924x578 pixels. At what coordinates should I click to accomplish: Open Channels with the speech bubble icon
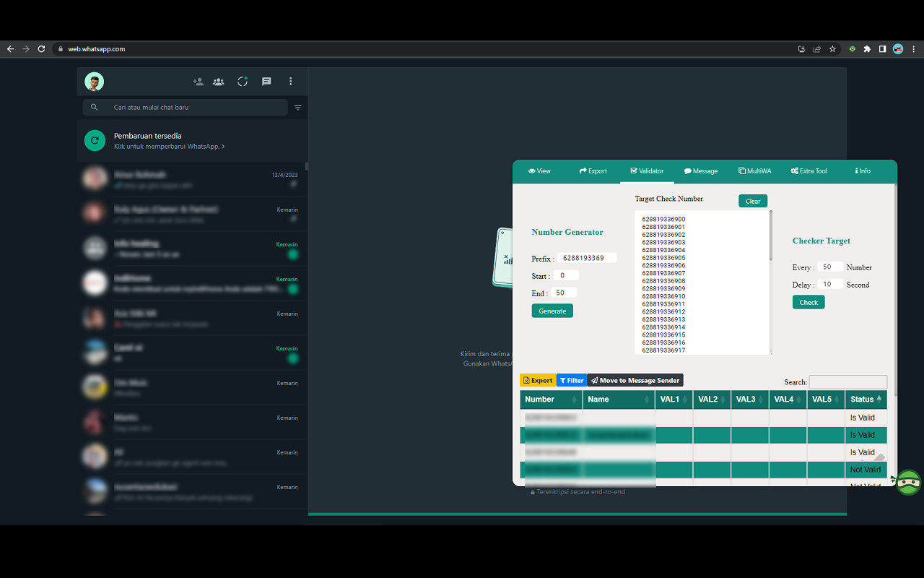click(266, 82)
